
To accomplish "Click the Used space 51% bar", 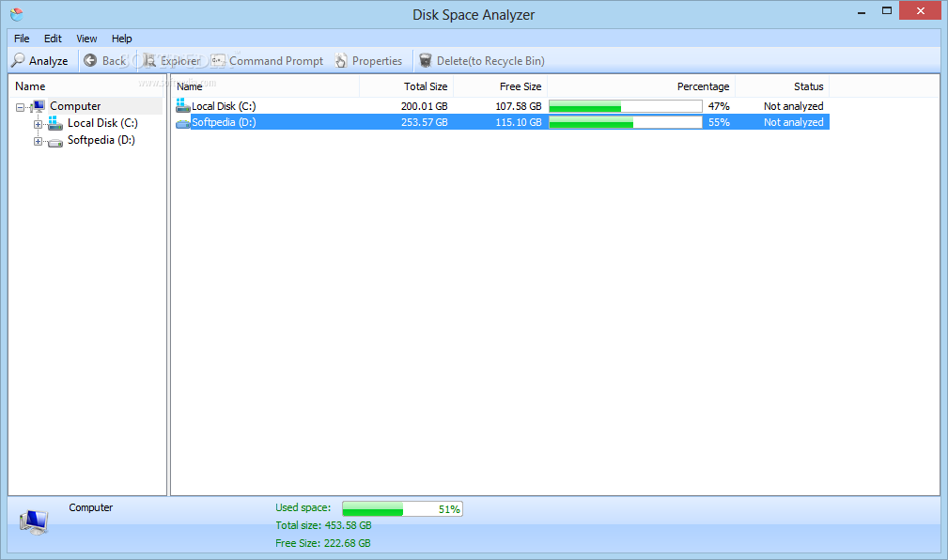I will [403, 508].
